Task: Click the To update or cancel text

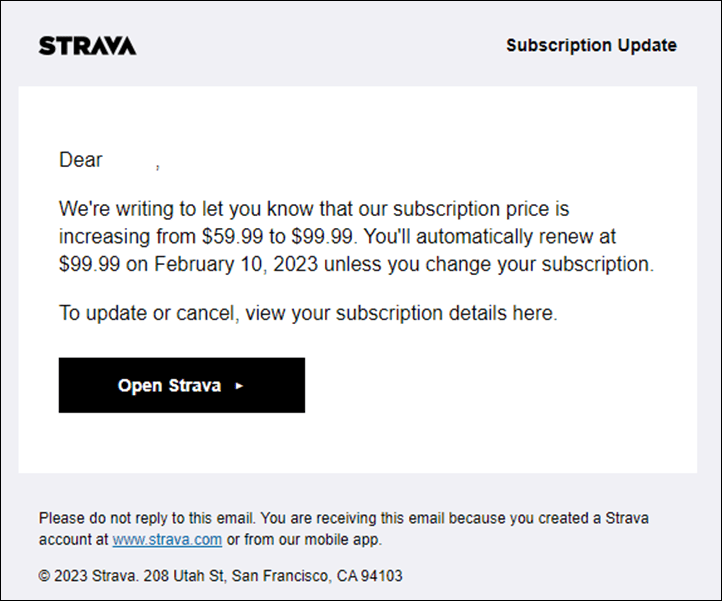Action: tap(147, 313)
